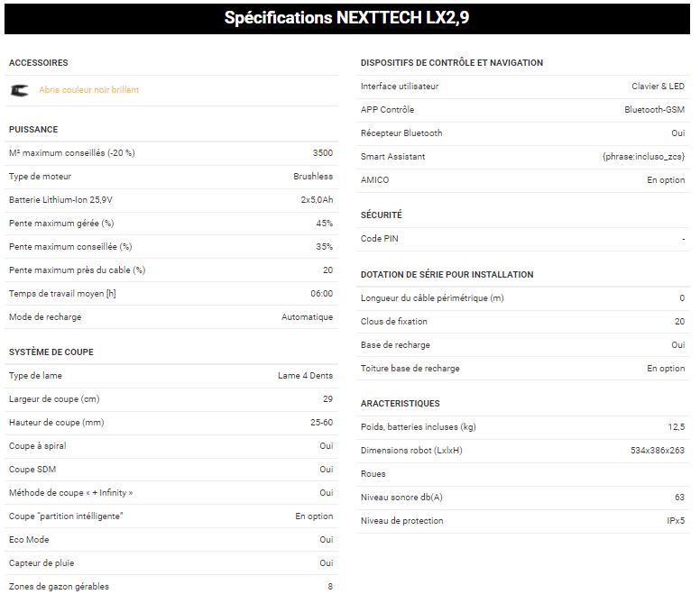Click the 'Type de moteur' label
700x594 pixels.
click(41, 176)
